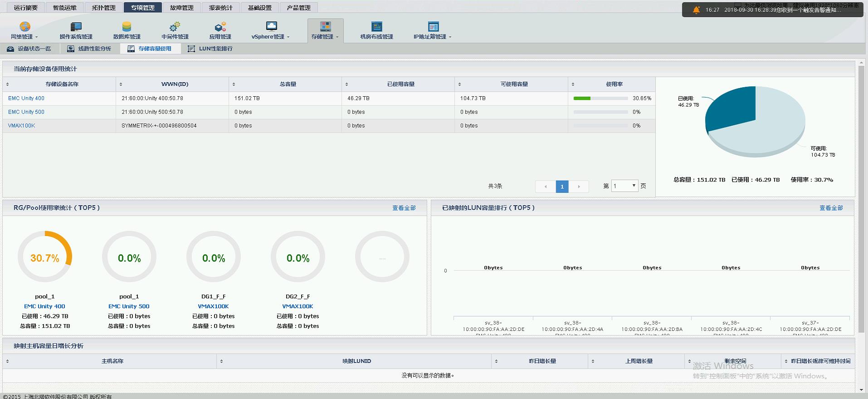868x399 pixels.
Task: Open the 数据库管理 database icon
Action: (127, 27)
